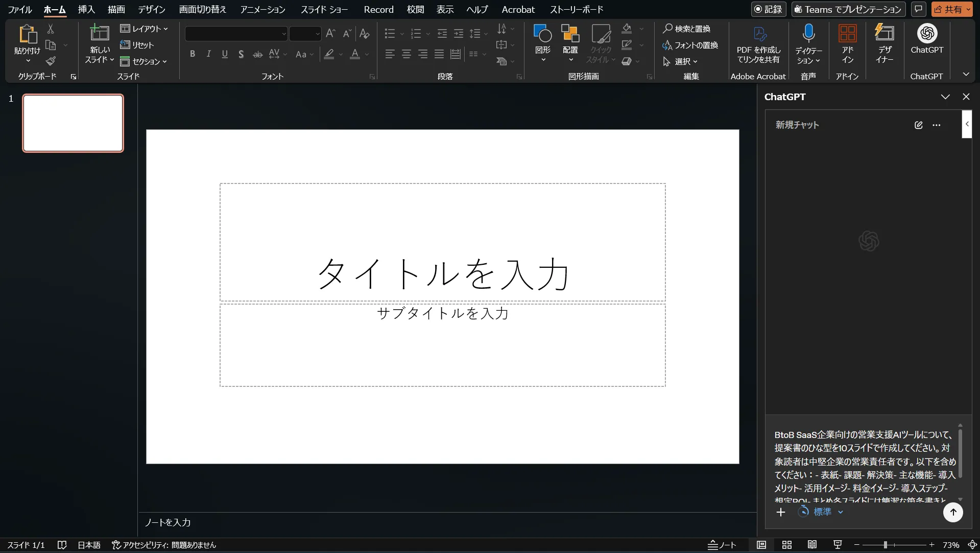Adjust the zoom slider handle
This screenshot has height=553, width=980.
886,545
